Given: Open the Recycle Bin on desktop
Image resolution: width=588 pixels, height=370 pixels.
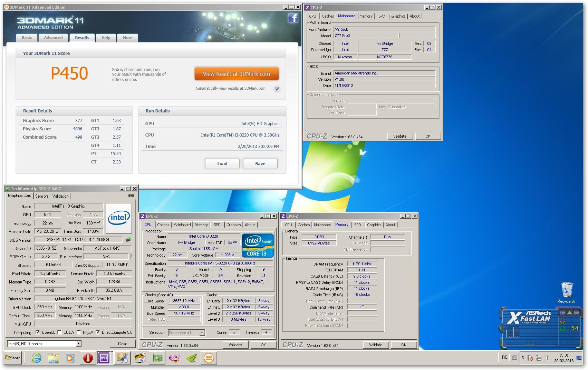Looking at the screenshot, I should [567, 292].
